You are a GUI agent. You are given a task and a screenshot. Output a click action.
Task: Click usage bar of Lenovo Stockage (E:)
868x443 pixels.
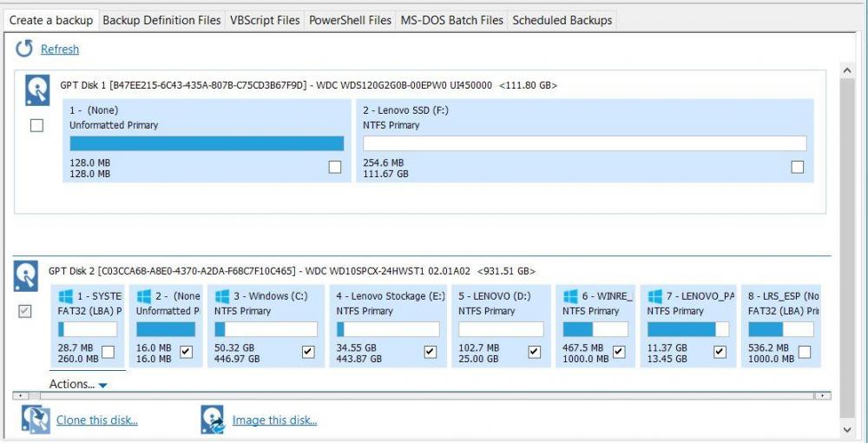(387, 330)
